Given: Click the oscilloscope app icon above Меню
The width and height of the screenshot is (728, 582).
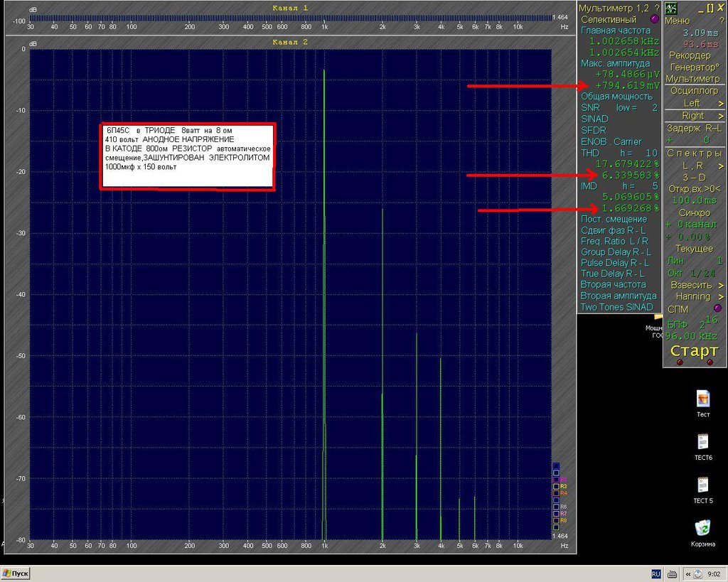Looking at the screenshot, I should 670,8.
